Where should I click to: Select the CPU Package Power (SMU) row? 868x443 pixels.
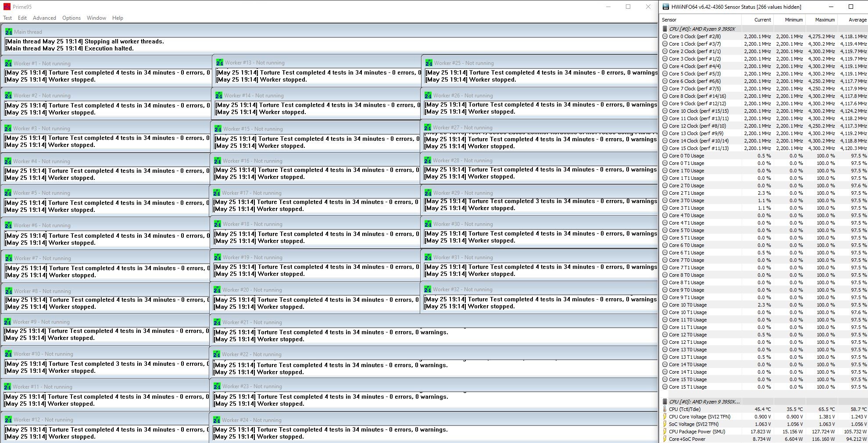[x=764, y=432]
